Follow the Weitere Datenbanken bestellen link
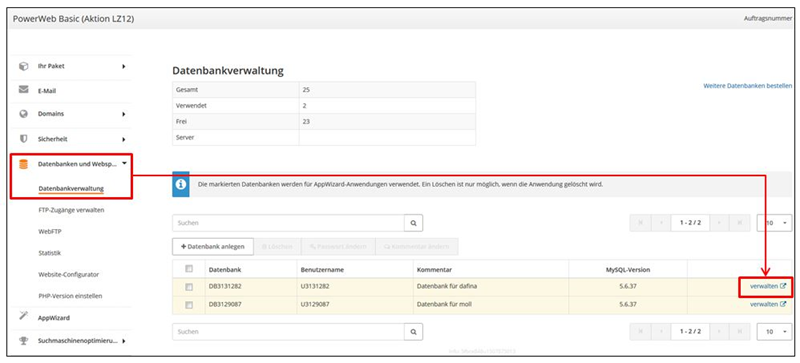 coord(747,86)
